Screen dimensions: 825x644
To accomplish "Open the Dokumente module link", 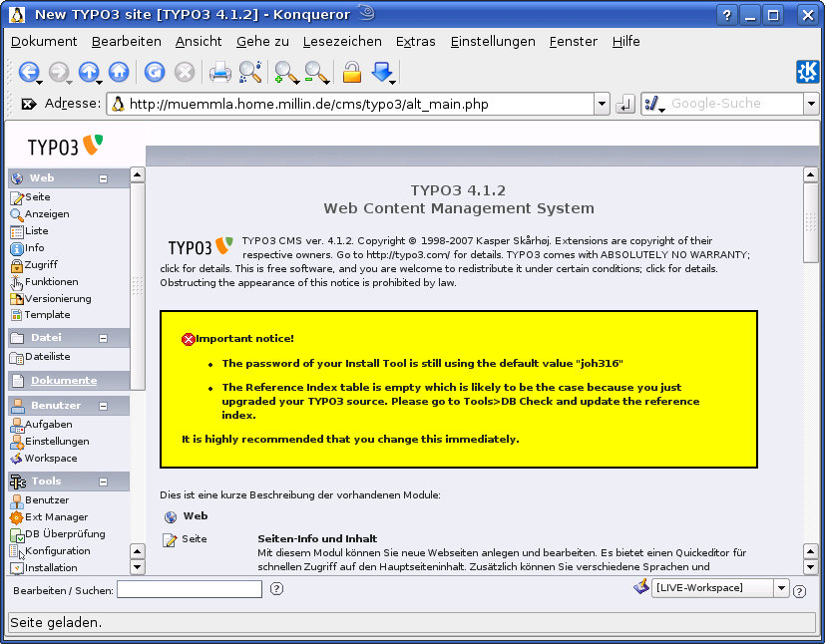I will pyautogui.click(x=64, y=380).
